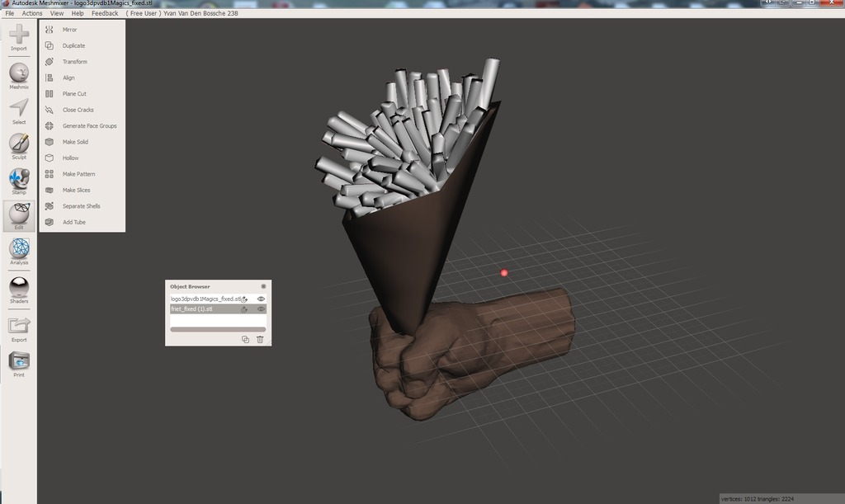The height and width of the screenshot is (504, 845).
Task: Click the duplicate object icon in Object Browser
Action: point(245,339)
